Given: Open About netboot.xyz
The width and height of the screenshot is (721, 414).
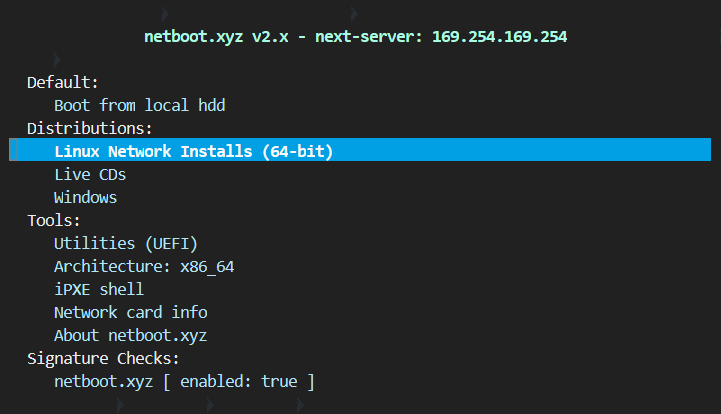Looking at the screenshot, I should [x=131, y=335].
